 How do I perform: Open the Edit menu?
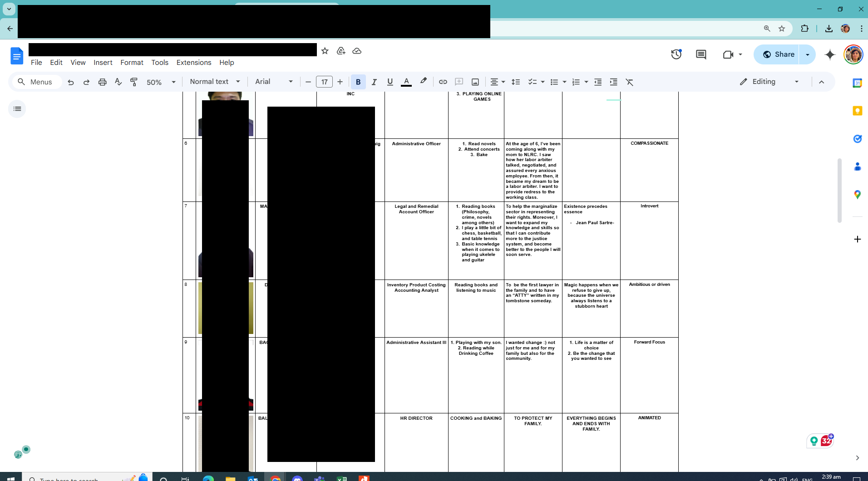point(56,63)
